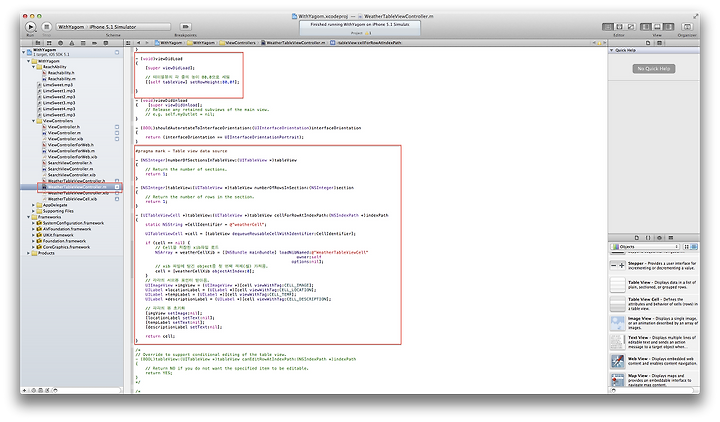Show the Breakpoint navigator tab

94,43
